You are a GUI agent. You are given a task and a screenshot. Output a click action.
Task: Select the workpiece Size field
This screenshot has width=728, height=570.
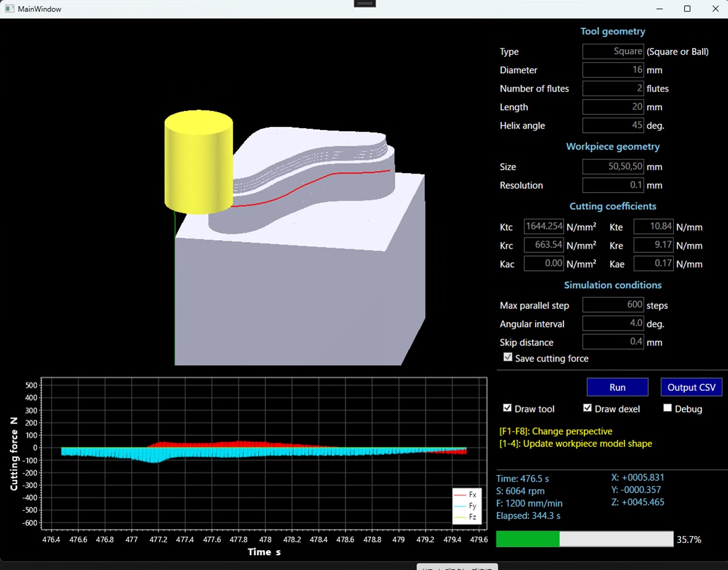(613, 167)
